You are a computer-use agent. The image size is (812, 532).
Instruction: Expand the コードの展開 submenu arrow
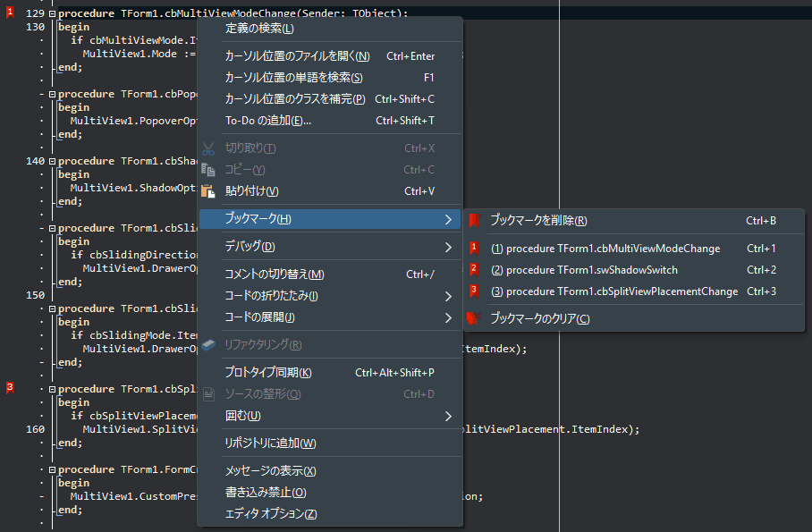click(x=448, y=318)
